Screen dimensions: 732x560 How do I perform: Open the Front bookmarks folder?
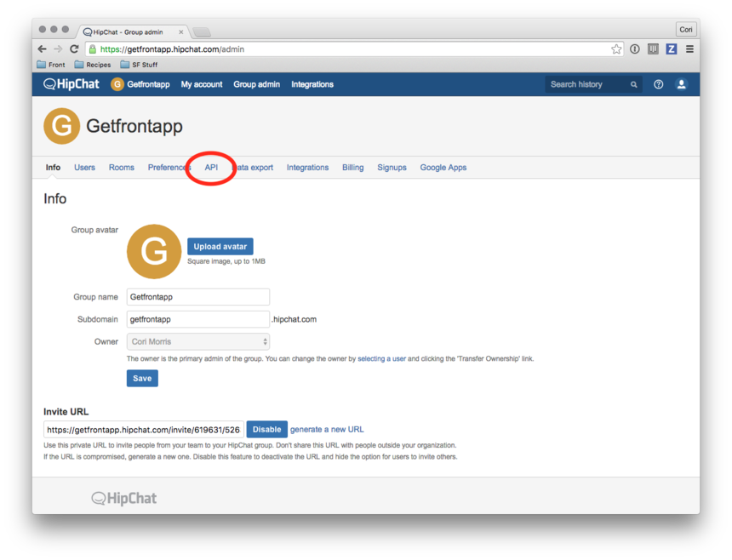point(51,65)
